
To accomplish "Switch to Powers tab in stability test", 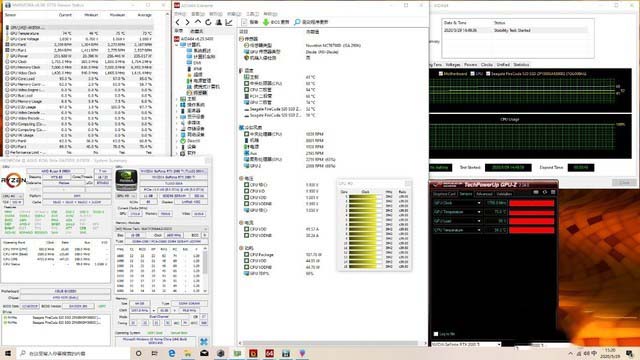I will pyautogui.click(x=470, y=64).
